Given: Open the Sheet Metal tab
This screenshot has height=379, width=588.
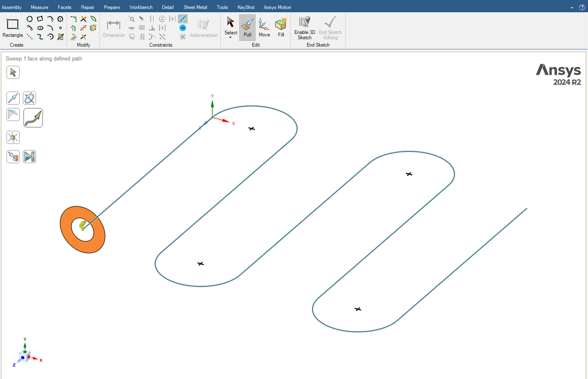Looking at the screenshot, I should click(195, 7).
